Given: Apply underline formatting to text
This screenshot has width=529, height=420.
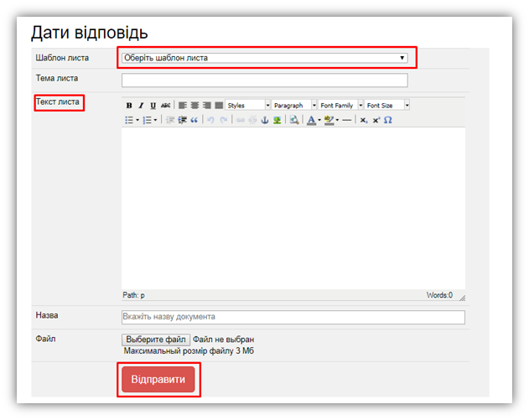Looking at the screenshot, I should coord(153,106).
